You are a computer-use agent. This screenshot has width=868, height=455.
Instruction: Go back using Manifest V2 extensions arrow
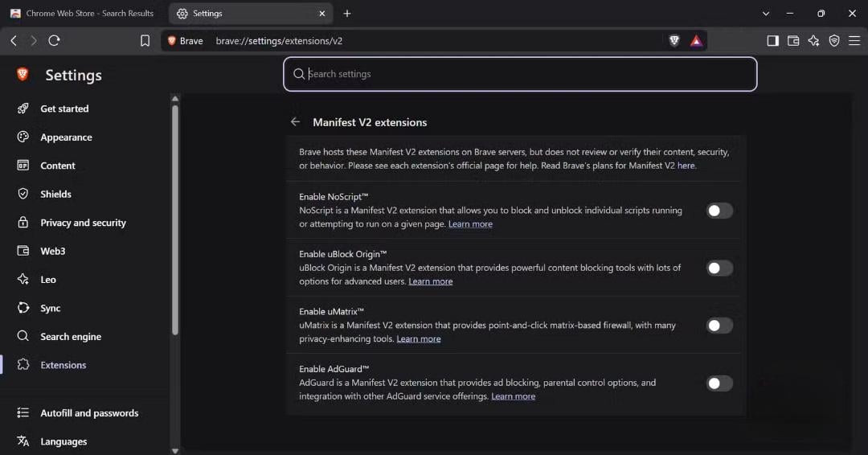click(x=296, y=121)
